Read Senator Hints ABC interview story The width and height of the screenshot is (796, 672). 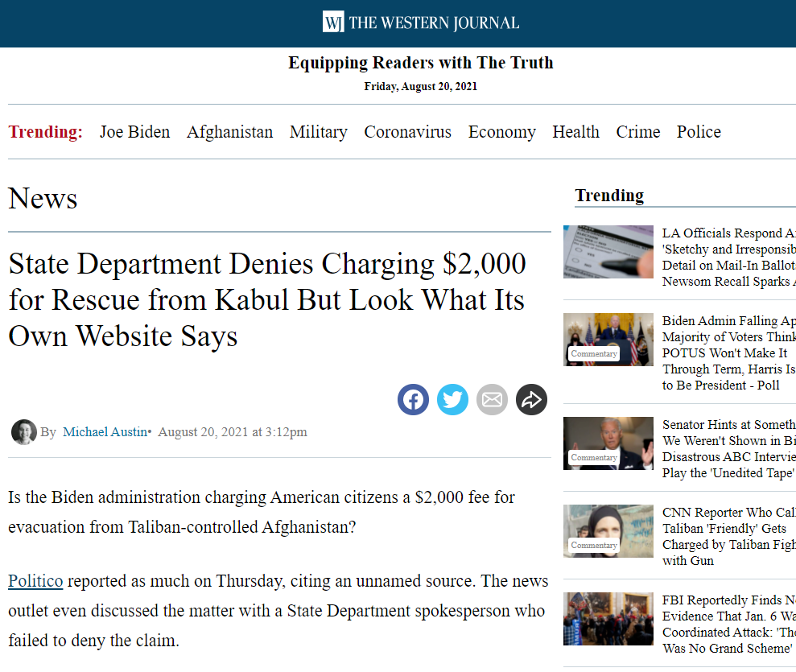(x=729, y=449)
